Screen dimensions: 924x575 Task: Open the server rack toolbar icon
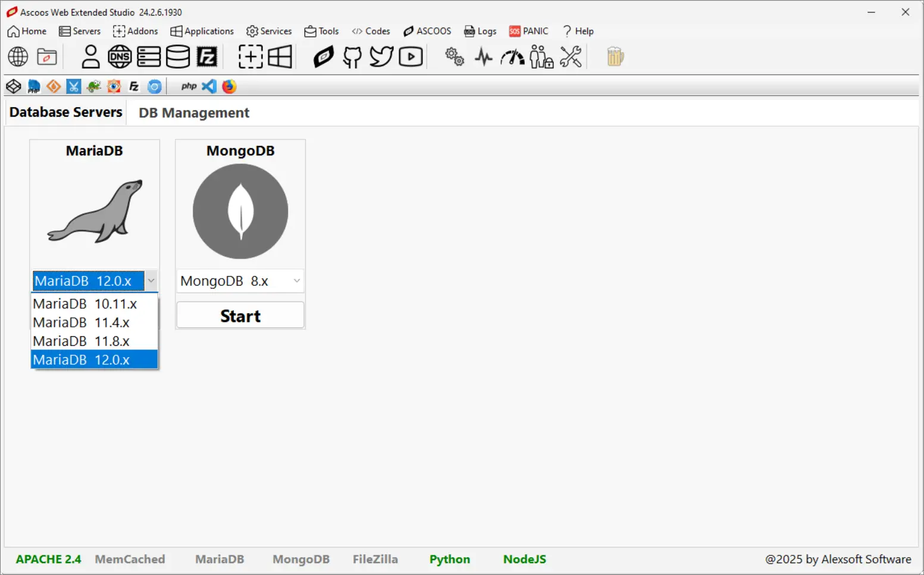(x=149, y=57)
